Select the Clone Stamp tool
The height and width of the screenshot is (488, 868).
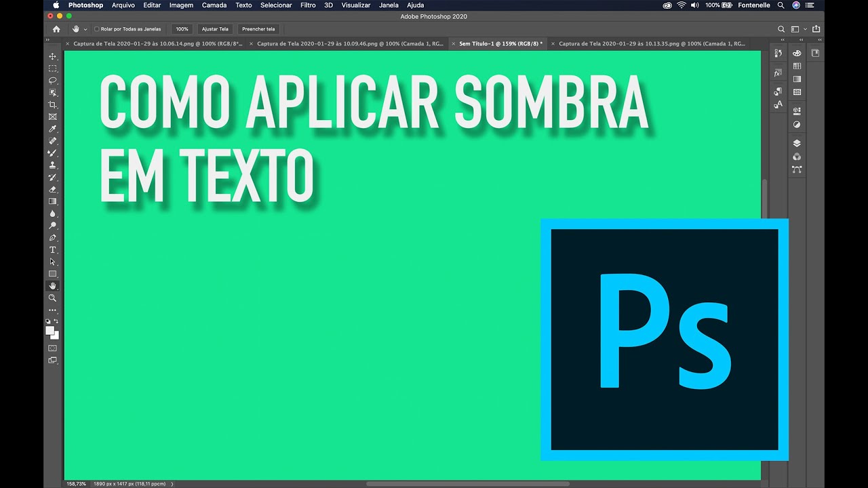pos(52,165)
